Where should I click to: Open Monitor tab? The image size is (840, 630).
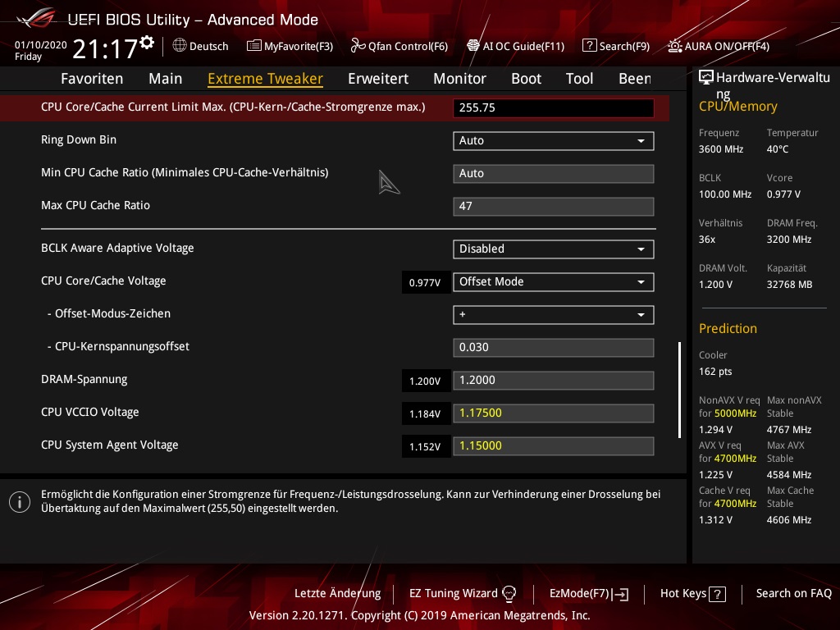click(x=459, y=79)
